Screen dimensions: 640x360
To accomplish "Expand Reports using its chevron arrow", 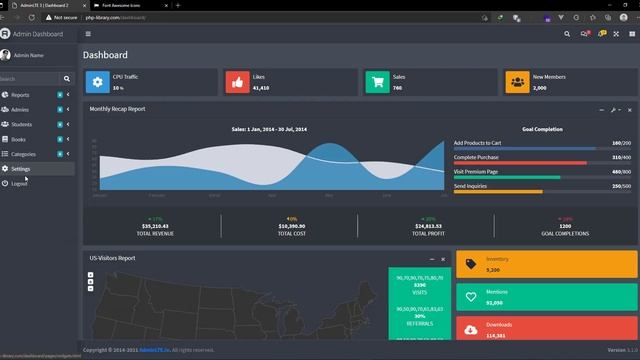I will 68,94.
